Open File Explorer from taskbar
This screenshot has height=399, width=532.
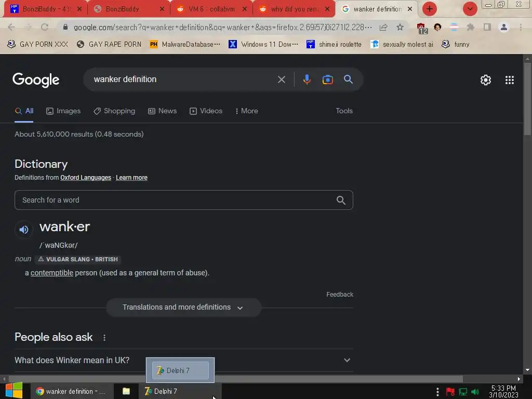point(126,391)
